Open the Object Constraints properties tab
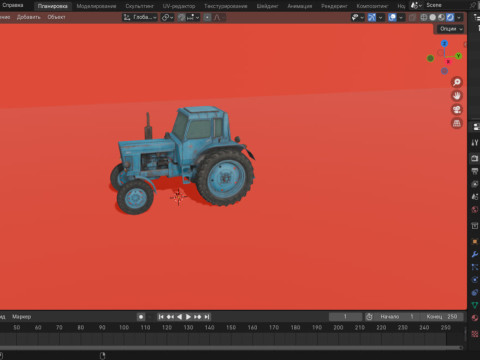 (475, 292)
